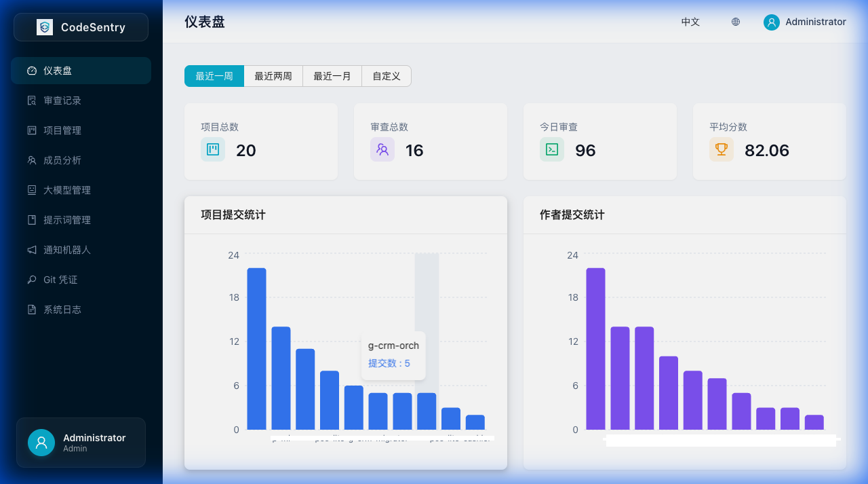This screenshot has height=484, width=868.
Task: Open the globe language selector
Action: point(735,22)
